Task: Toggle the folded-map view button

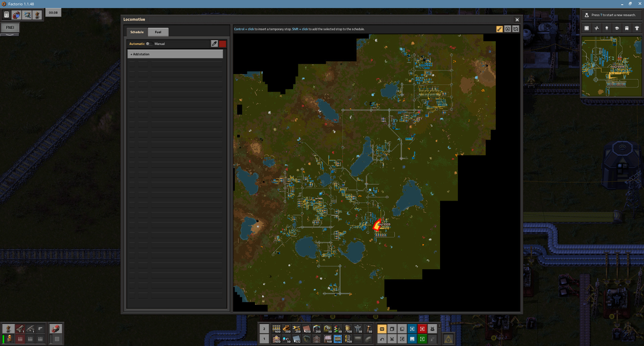Action: (x=516, y=29)
